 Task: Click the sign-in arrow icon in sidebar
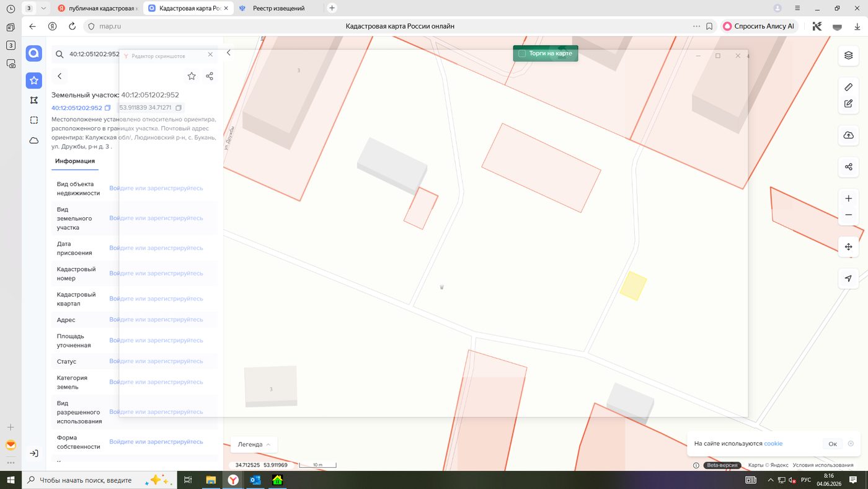[34, 454]
